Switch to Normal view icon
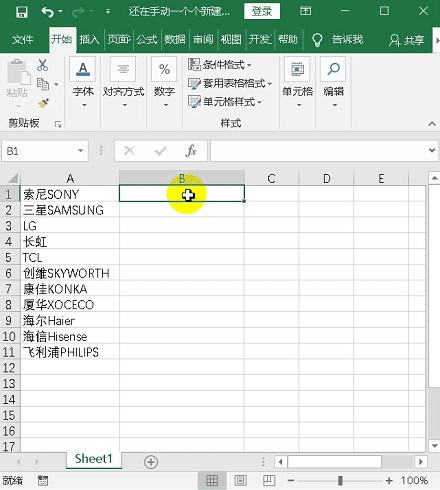Viewport: 440px width, 490px height. pos(212,481)
